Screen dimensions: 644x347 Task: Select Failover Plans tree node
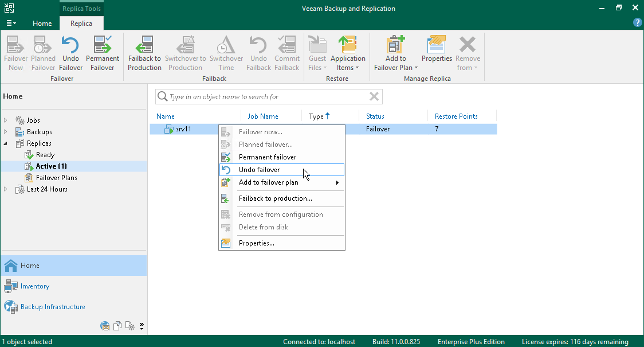57,178
